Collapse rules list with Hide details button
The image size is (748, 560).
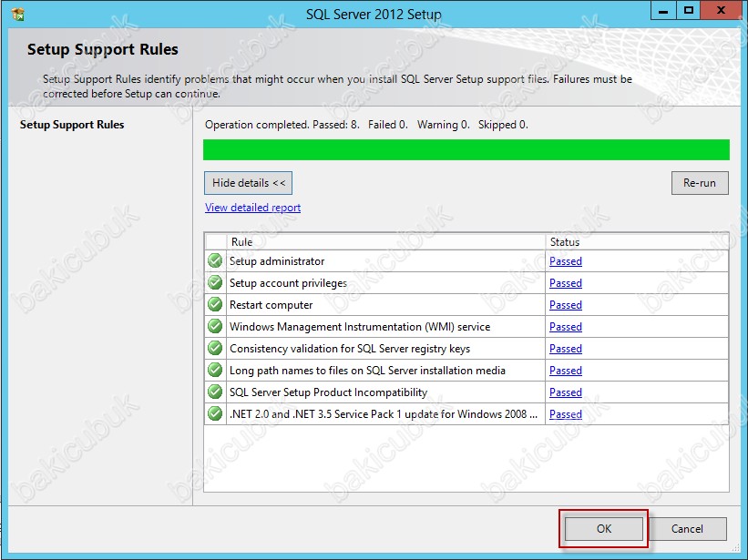pyautogui.click(x=249, y=183)
